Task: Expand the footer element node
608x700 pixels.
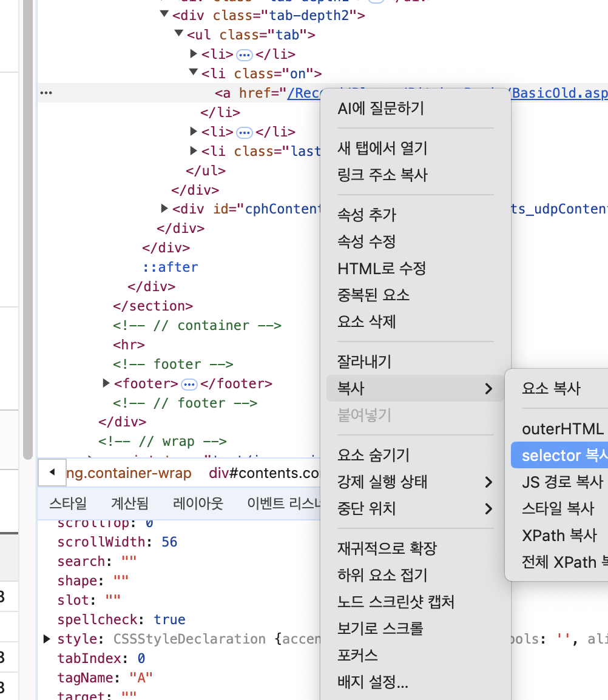Action: tap(106, 383)
